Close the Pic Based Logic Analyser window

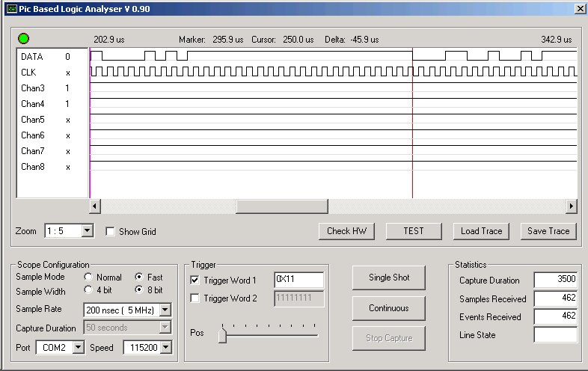[x=580, y=9]
